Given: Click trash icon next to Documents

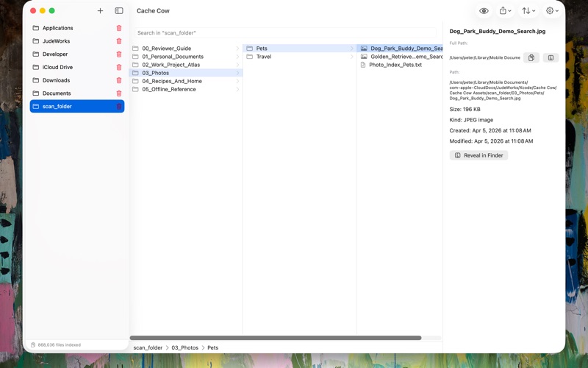Looking at the screenshot, I should click(x=119, y=93).
